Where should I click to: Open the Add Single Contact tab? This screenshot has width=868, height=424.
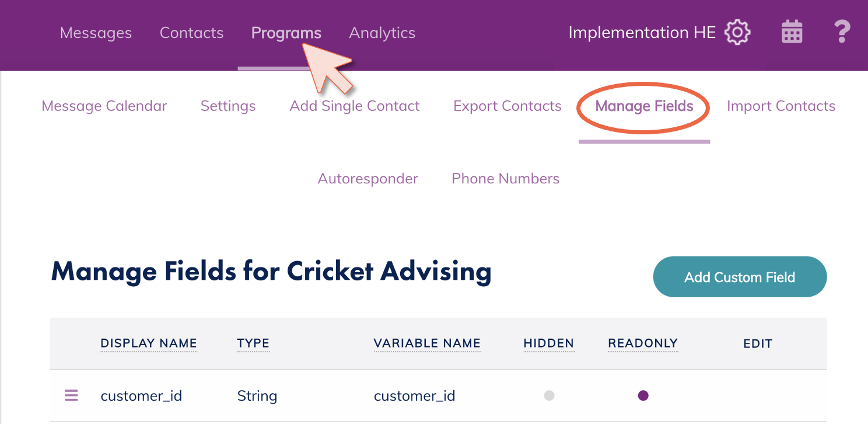pyautogui.click(x=355, y=106)
